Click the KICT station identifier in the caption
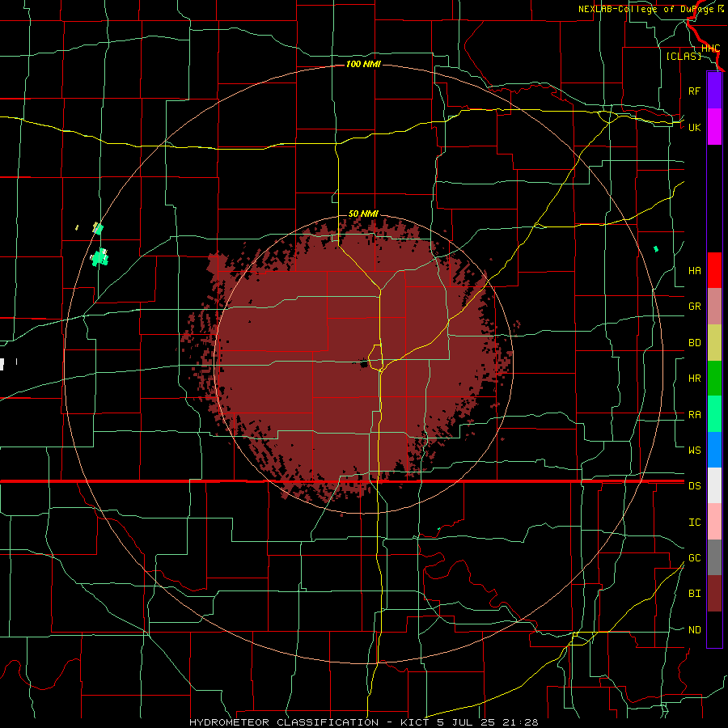 click(x=416, y=722)
